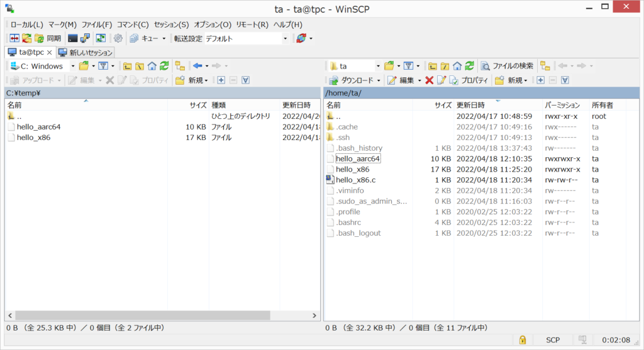Click remote rename icon
The width and height of the screenshot is (644, 350).
click(x=441, y=80)
